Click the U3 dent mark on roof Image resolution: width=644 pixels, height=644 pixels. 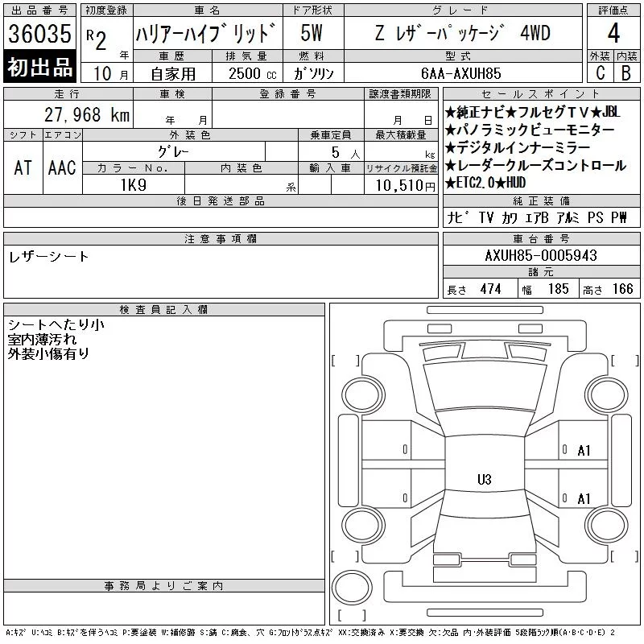485,479
